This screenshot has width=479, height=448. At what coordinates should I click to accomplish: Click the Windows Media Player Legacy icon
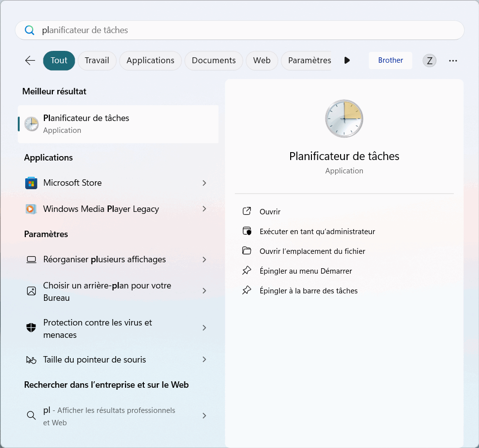coord(31,209)
